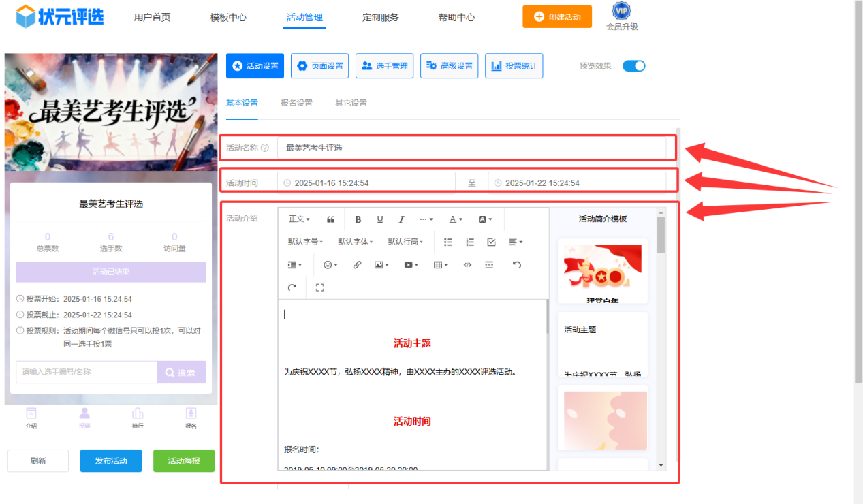Click the 创建活动 button
Image resolution: width=863 pixels, height=504 pixels.
coord(556,16)
